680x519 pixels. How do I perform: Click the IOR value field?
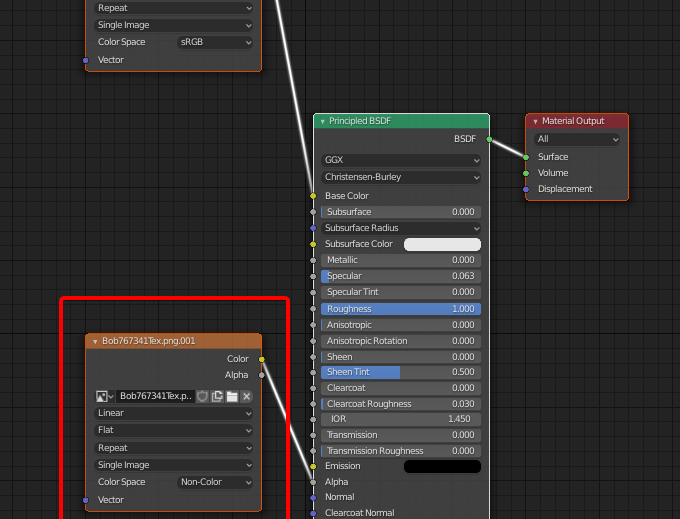[x=401, y=419]
